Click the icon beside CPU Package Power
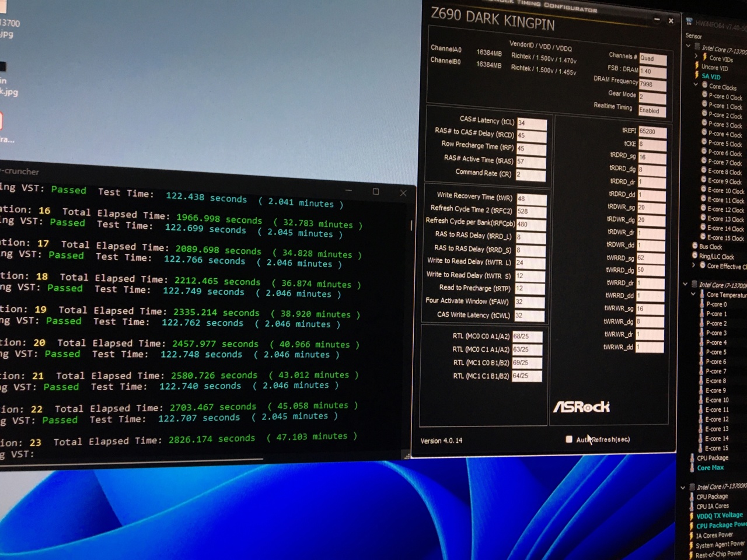747x560 pixels. 692,526
